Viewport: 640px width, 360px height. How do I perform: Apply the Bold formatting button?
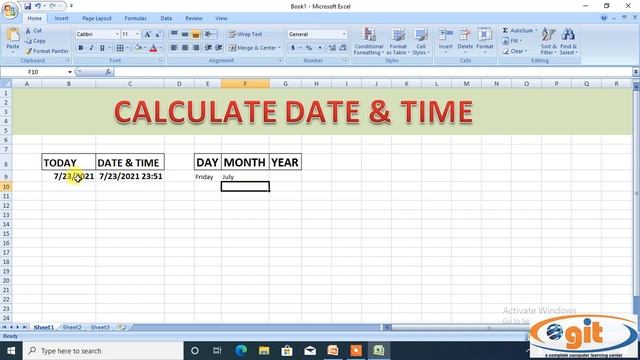pos(81,48)
